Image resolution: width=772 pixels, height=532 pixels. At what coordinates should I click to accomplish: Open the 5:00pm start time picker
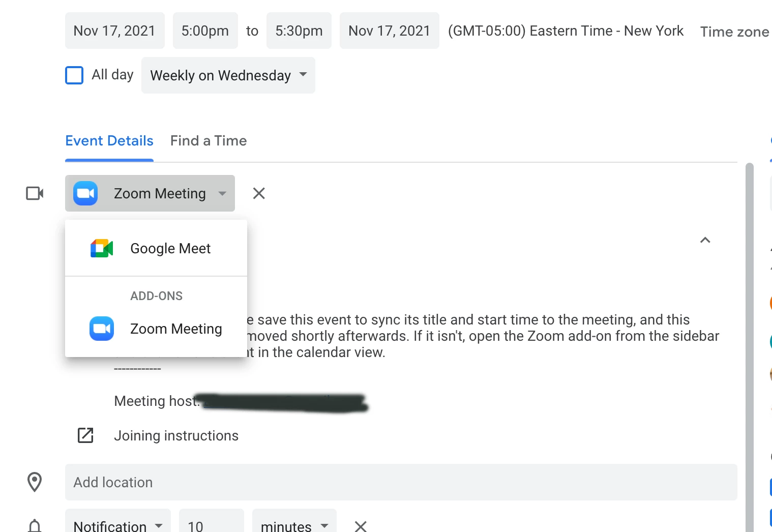click(205, 31)
